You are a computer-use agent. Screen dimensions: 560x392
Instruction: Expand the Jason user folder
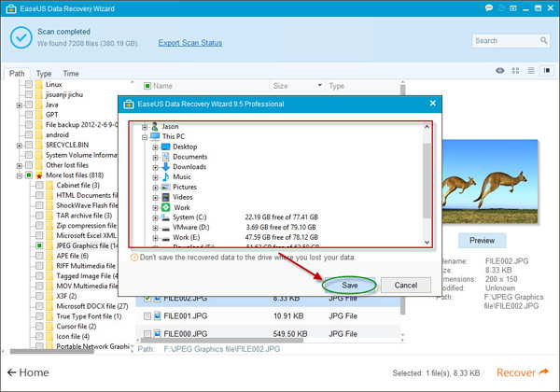click(145, 127)
